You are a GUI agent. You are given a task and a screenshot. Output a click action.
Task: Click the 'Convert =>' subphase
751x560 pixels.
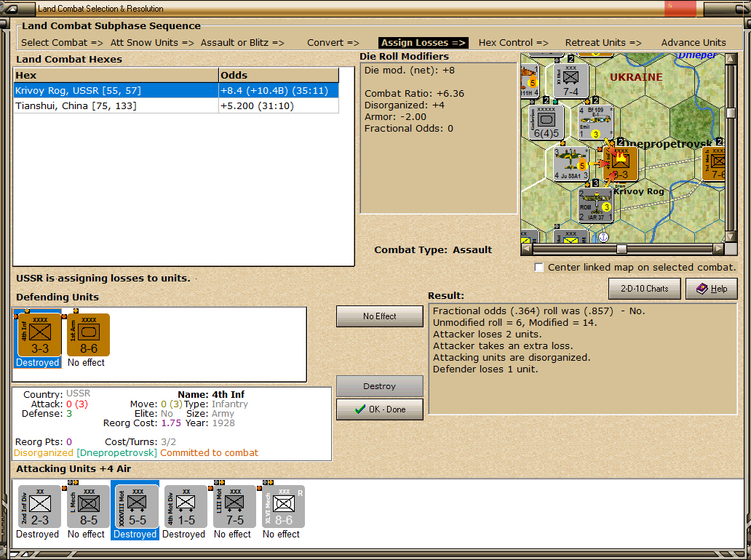point(333,43)
